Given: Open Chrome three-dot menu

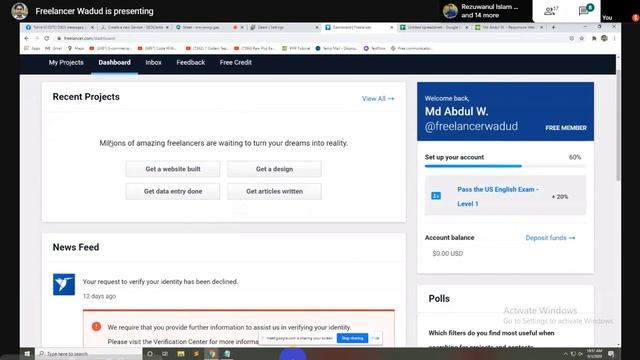Looking at the screenshot, I should (x=614, y=38).
